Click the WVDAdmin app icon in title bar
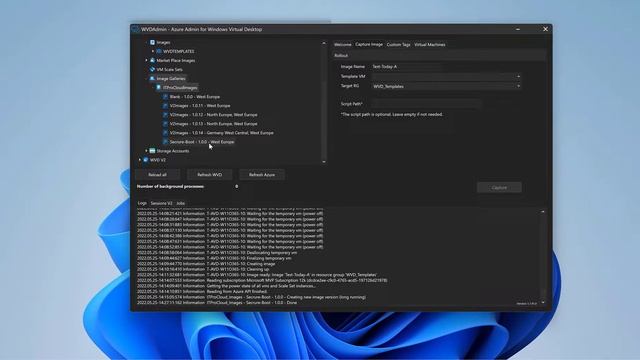 pos(136,29)
